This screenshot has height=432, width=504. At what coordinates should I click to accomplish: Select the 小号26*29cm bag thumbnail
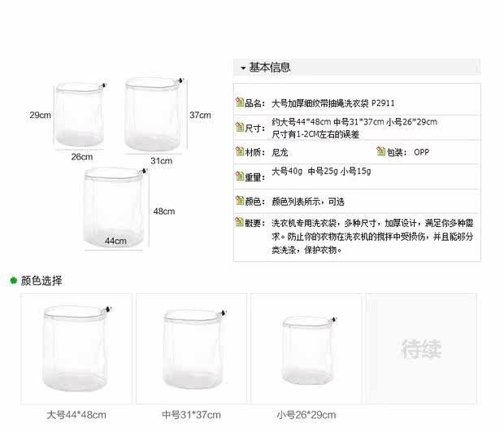306,348
